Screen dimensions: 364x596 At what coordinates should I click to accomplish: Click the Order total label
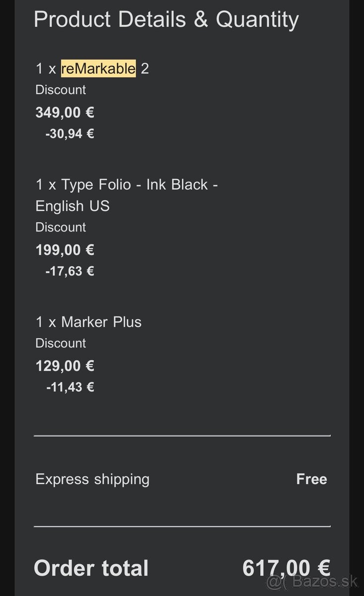(x=91, y=569)
